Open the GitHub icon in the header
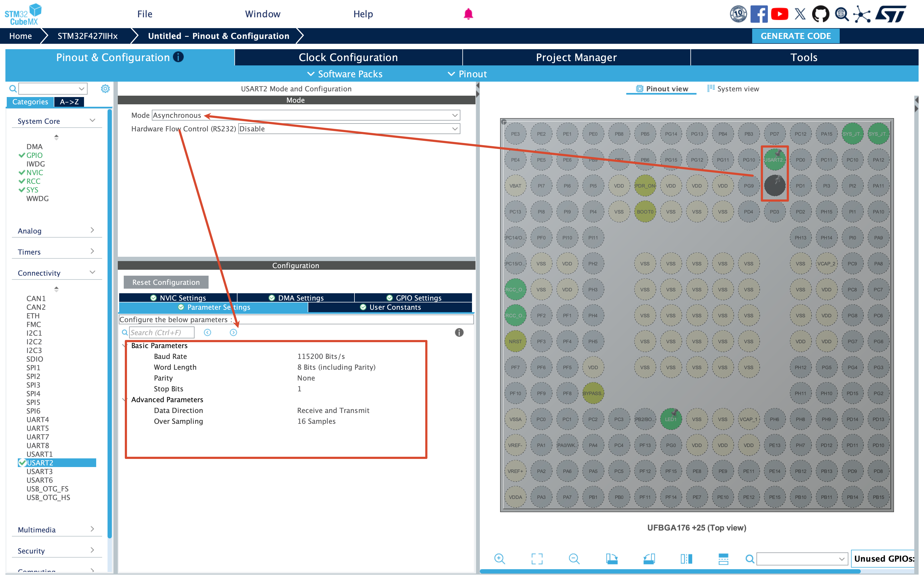Image resolution: width=924 pixels, height=580 pixels. click(x=821, y=14)
